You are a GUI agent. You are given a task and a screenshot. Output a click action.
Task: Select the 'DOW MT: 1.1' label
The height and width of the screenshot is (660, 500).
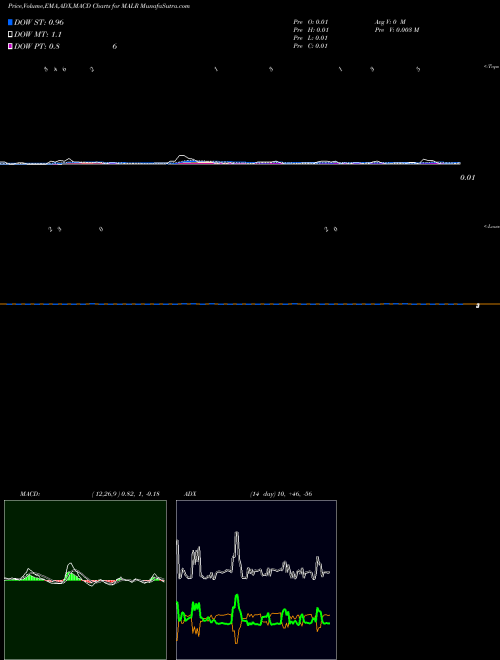pos(38,35)
